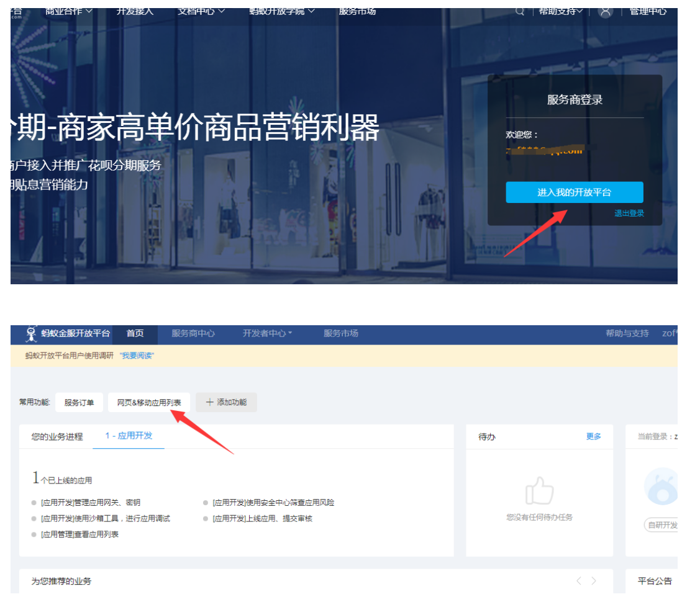Open 使用安全中心筛查应用风险 link
Viewport: 700px width, 607px height.
pos(273,503)
